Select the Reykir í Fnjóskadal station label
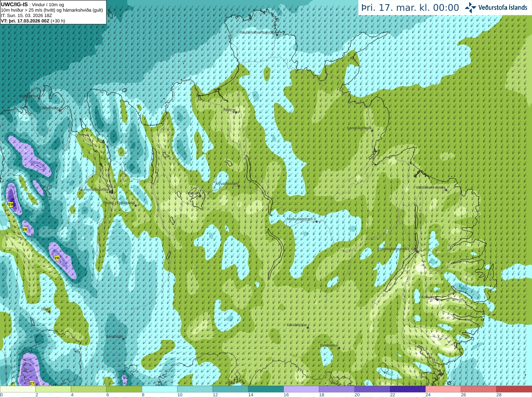The image size is (532, 398). click(x=119, y=203)
